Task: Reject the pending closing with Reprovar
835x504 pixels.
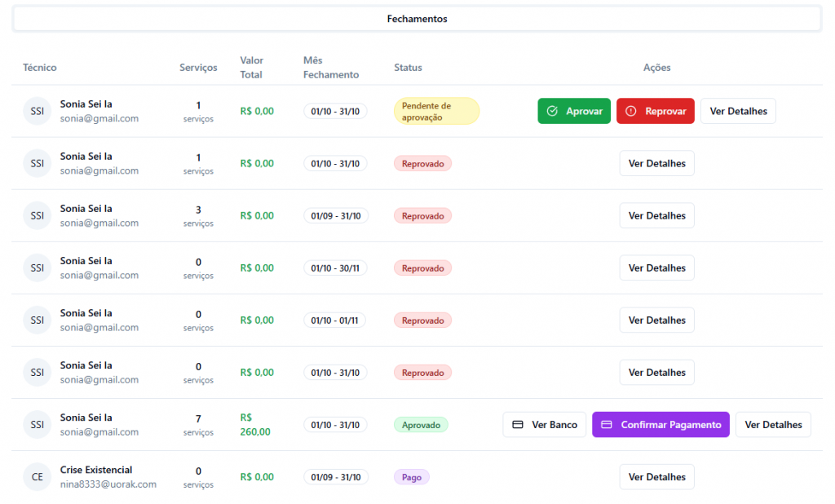Action: [x=655, y=111]
